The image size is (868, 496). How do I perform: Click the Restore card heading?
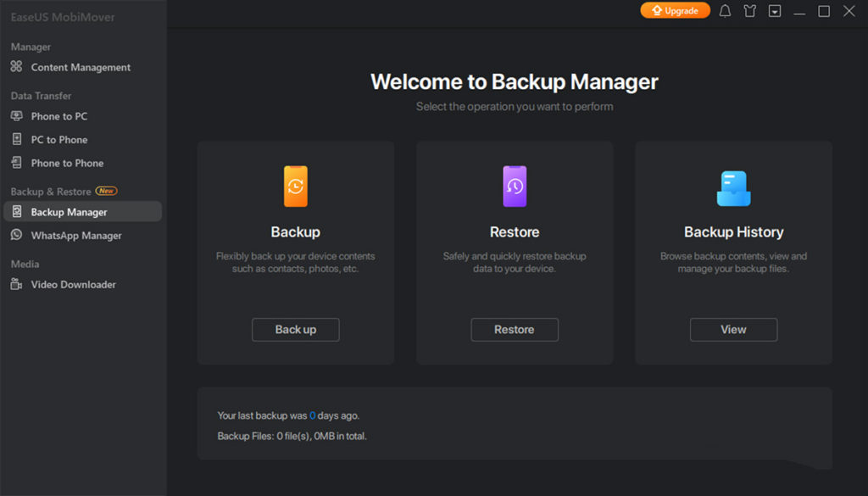tap(515, 232)
